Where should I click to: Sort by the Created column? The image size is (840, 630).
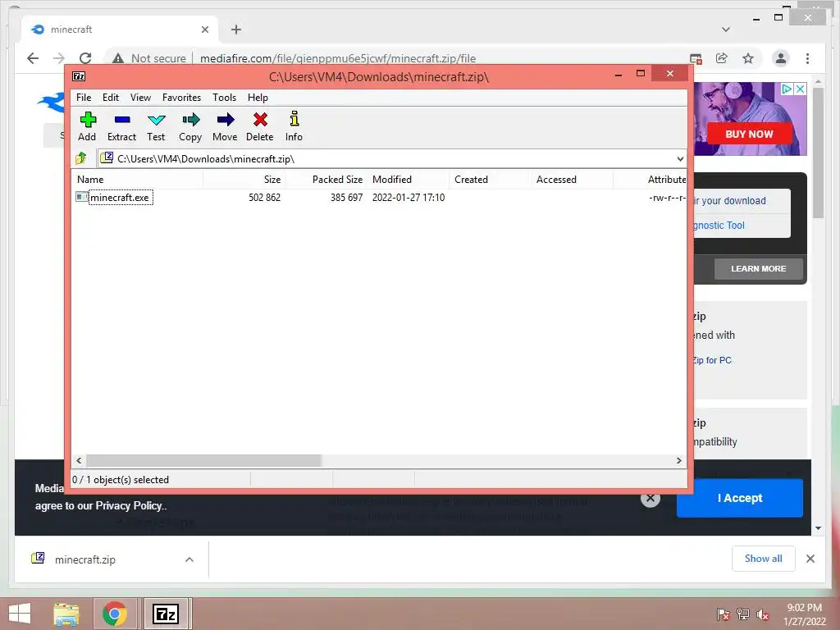coord(490,180)
